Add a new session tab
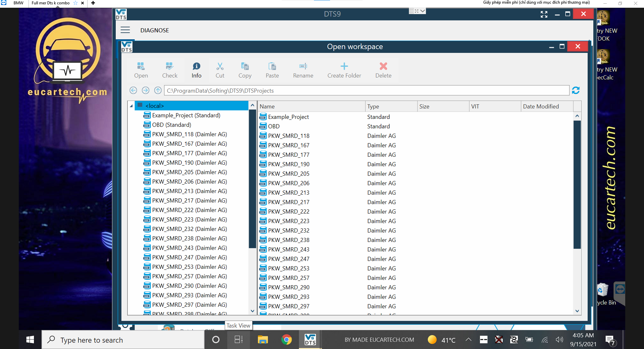Viewport: 644px width, 349px height. point(93,3)
